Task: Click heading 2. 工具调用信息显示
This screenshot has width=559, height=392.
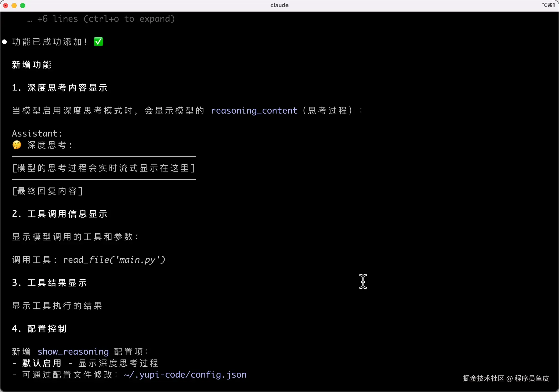Action: coord(60,214)
